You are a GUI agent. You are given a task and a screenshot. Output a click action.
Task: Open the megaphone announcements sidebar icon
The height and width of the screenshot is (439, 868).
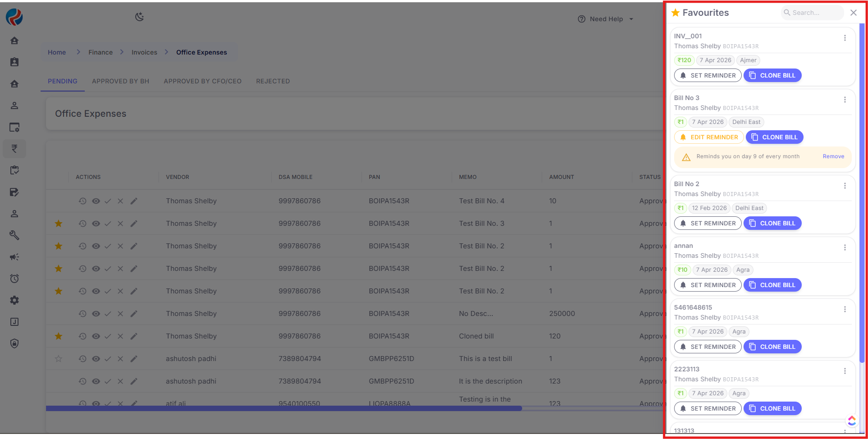click(x=14, y=257)
